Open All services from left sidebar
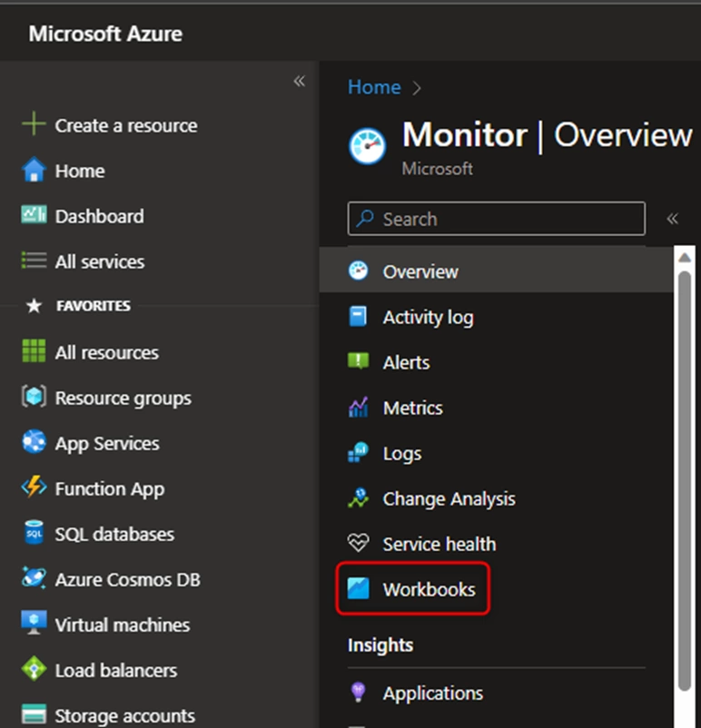Screen dimensions: 701x728 pyautogui.click(x=100, y=261)
